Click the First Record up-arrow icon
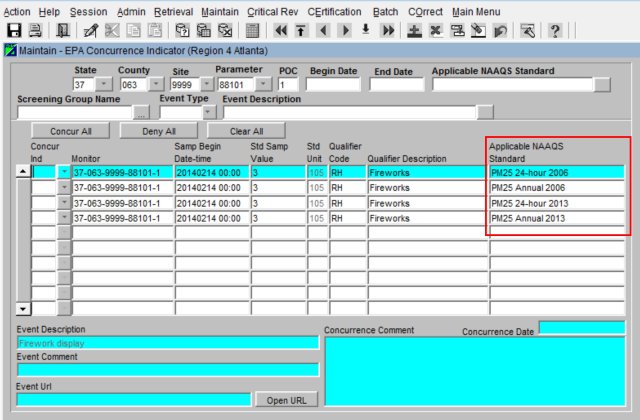The image size is (640, 420). tap(301, 31)
